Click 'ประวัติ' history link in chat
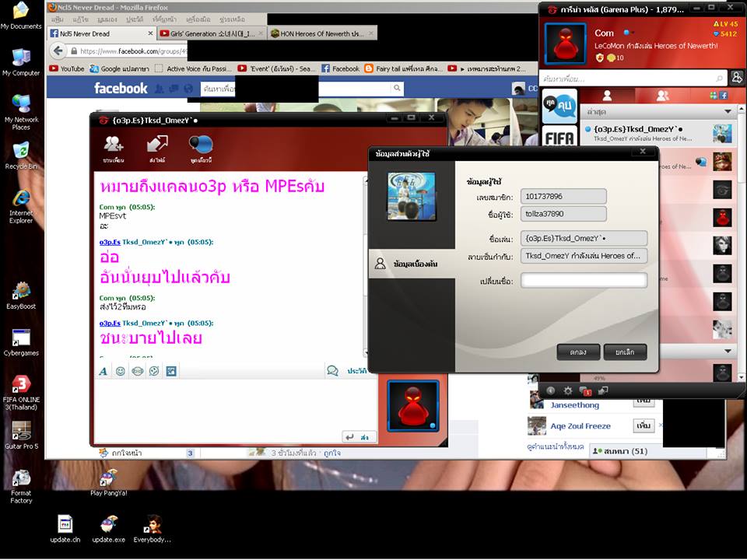 (x=357, y=370)
